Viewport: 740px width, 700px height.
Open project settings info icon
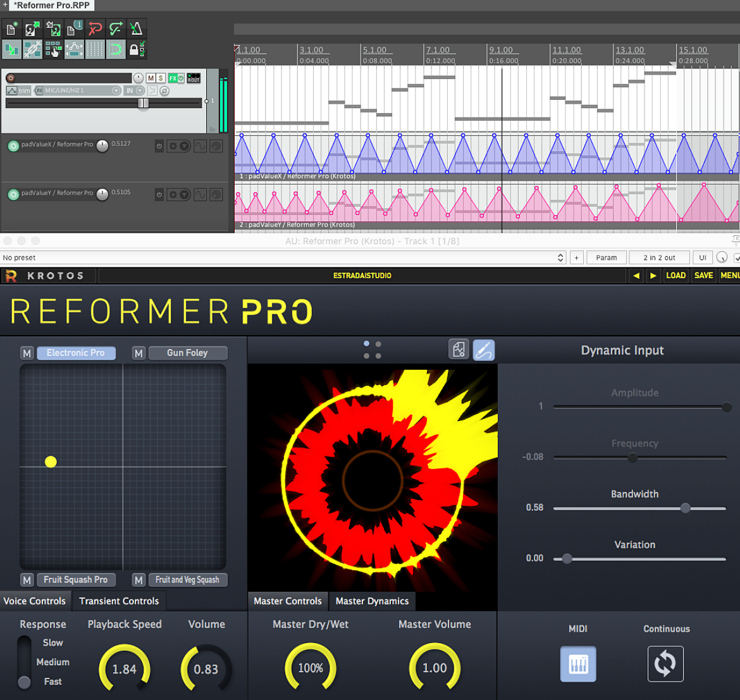pos(74,29)
